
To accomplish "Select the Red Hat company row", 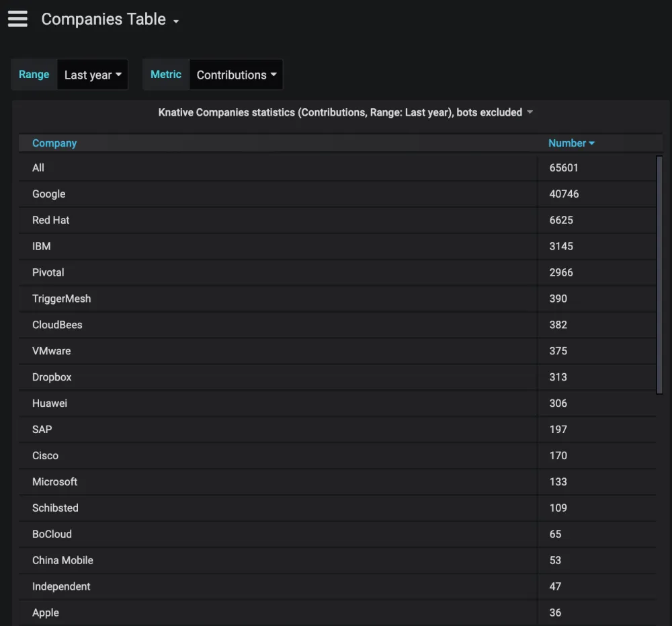I will click(50, 220).
